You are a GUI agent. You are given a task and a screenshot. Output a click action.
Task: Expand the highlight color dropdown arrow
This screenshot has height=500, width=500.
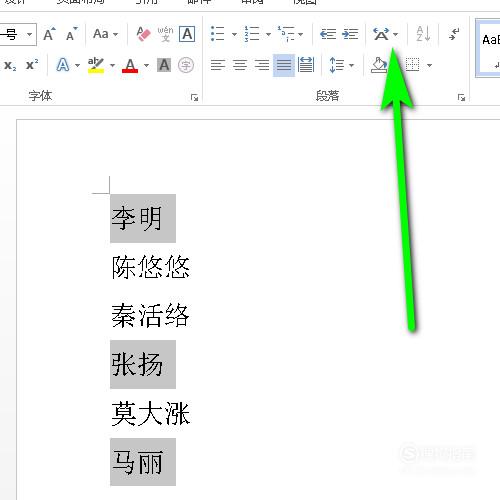pyautogui.click(x=112, y=65)
